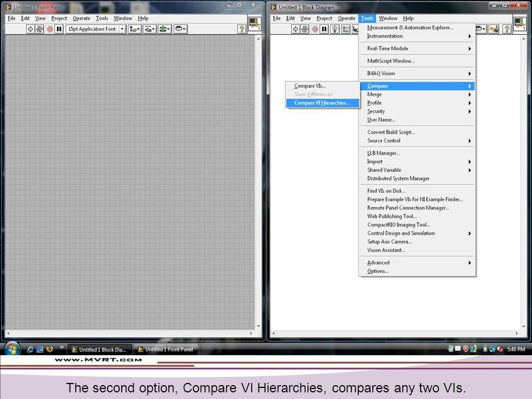Screen dimensions: 532x399
Task: Click Run arrow in Front Panel toolbar
Action: [x=30, y=29]
